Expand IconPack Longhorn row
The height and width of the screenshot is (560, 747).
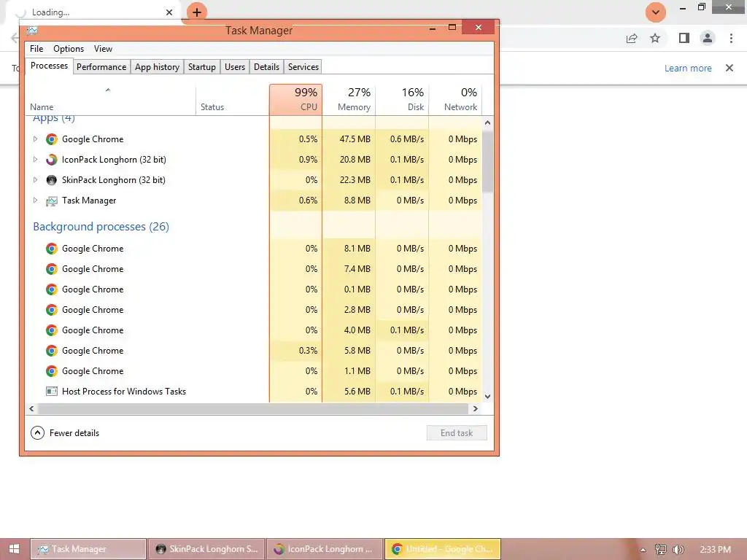(35, 160)
